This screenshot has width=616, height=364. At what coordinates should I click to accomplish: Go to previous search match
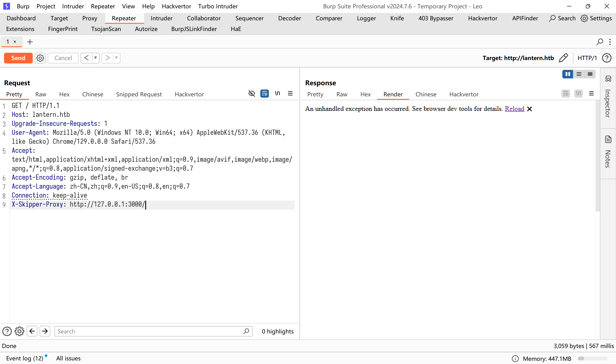click(32, 331)
